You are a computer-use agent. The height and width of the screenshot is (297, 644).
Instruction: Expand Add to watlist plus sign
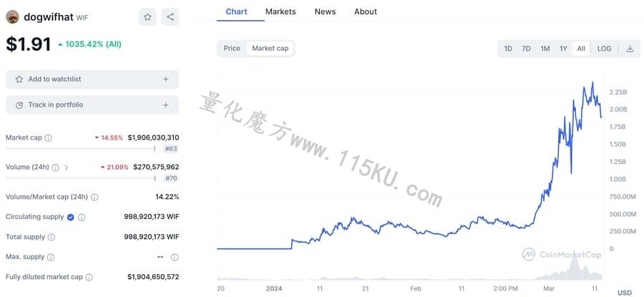[165, 79]
